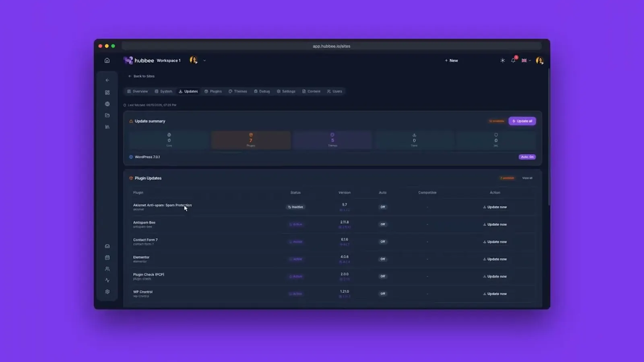The image size is (644, 362).
Task: Expand the workspace switcher chevron
Action: coord(204,61)
